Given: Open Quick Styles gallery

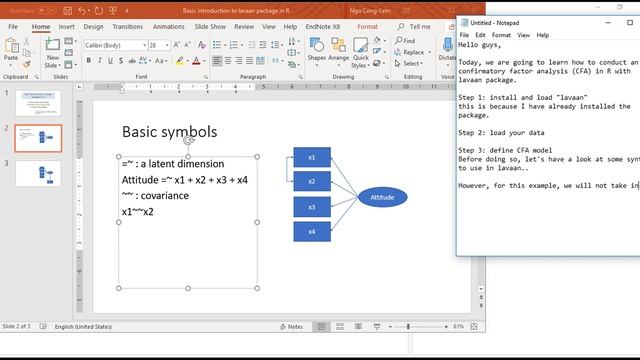Looking at the screenshot, I should pos(360,53).
